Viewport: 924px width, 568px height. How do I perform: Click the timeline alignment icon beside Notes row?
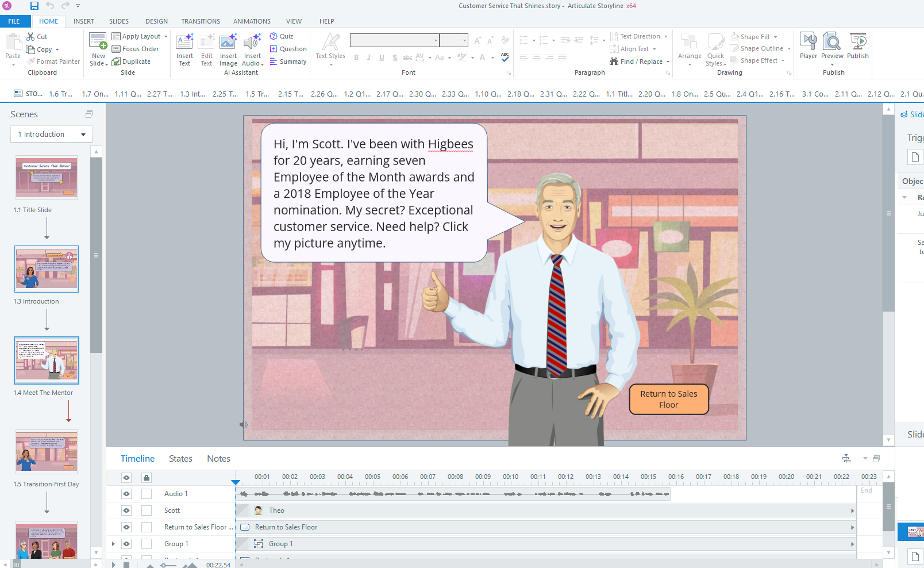click(x=846, y=458)
